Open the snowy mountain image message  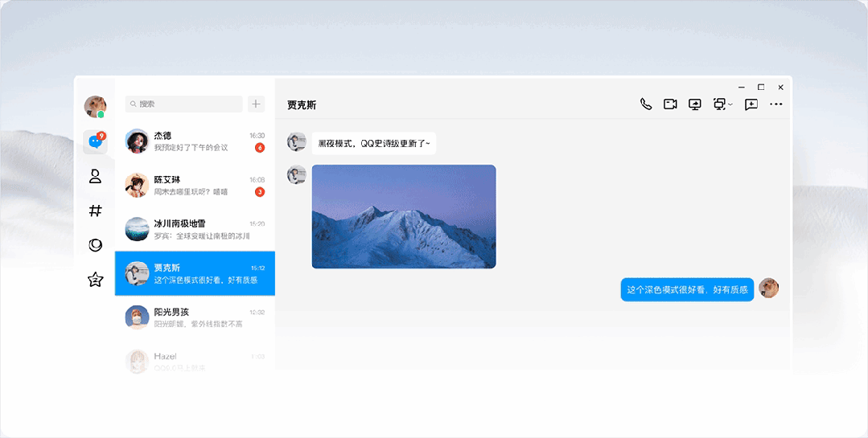pos(404,216)
